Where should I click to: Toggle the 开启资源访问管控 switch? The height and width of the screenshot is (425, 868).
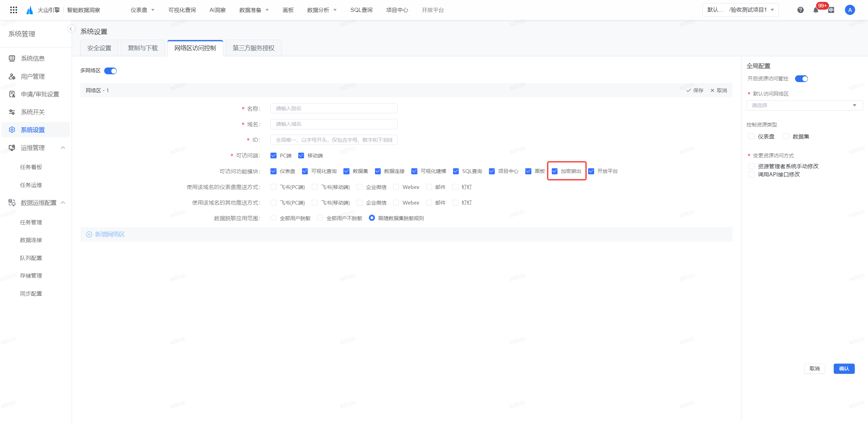tap(801, 79)
